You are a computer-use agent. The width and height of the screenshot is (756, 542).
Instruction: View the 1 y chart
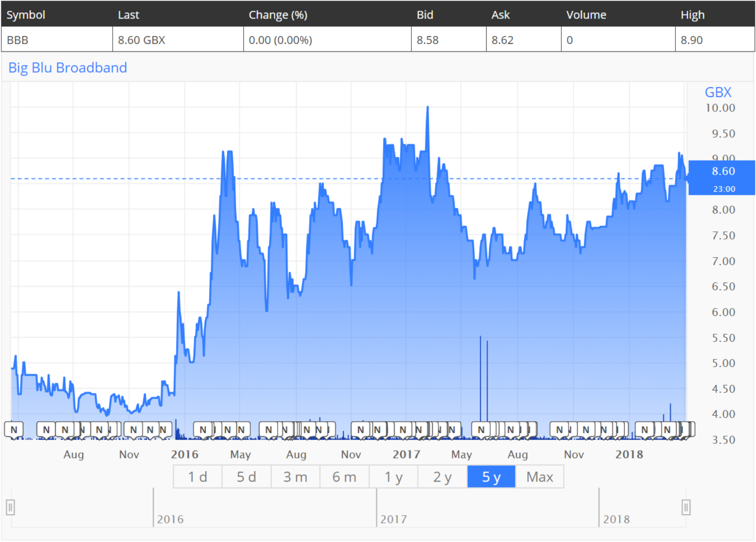pos(393,477)
